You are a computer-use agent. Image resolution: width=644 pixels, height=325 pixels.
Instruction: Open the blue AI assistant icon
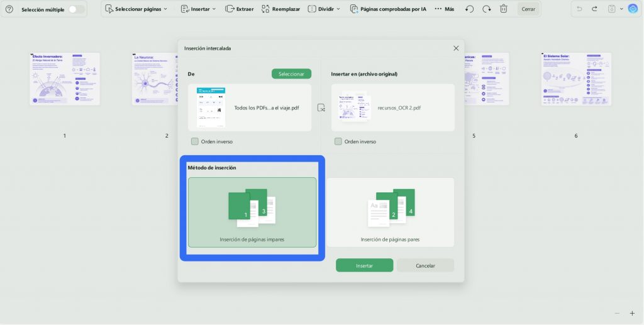click(633, 9)
